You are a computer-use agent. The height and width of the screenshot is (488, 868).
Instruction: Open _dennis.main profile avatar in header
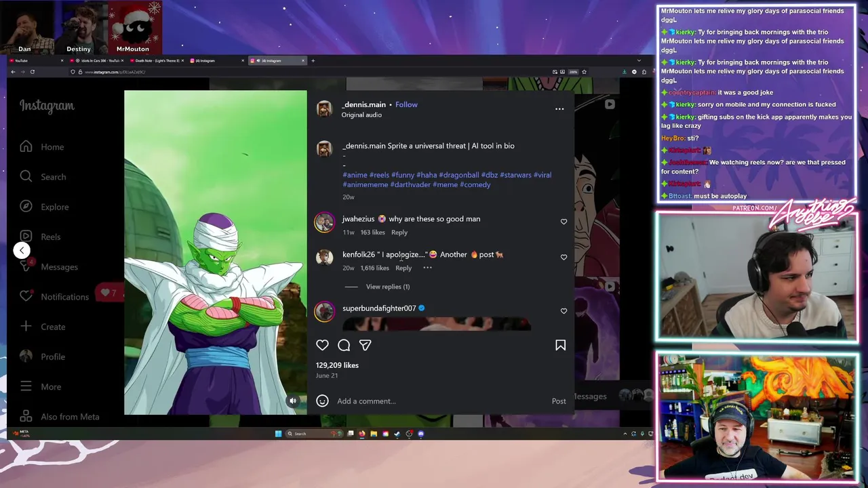[x=324, y=109]
